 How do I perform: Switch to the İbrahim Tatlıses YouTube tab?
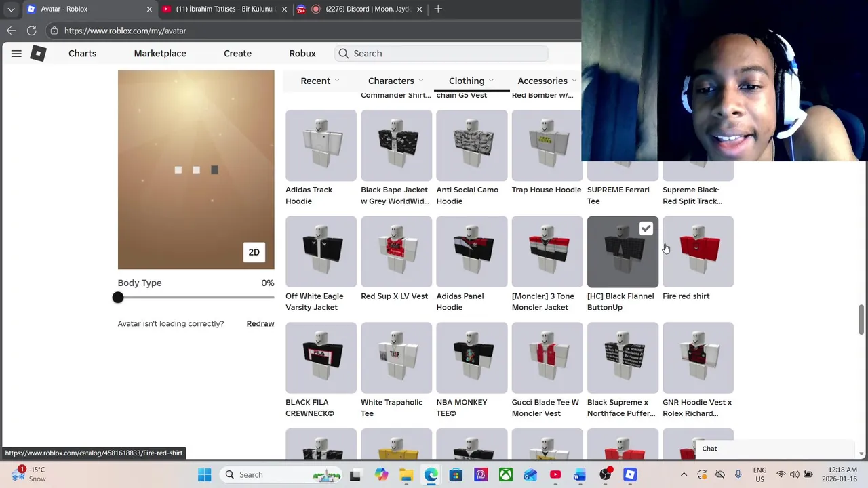224,9
